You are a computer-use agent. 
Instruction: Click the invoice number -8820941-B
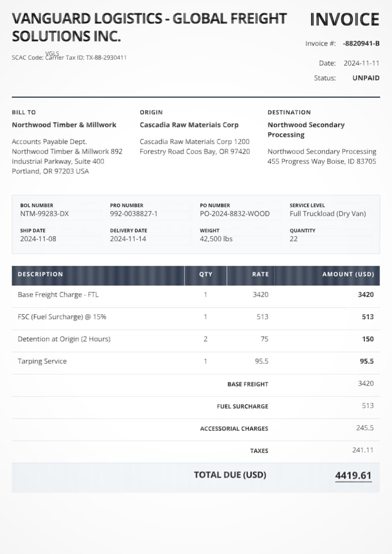(361, 43)
